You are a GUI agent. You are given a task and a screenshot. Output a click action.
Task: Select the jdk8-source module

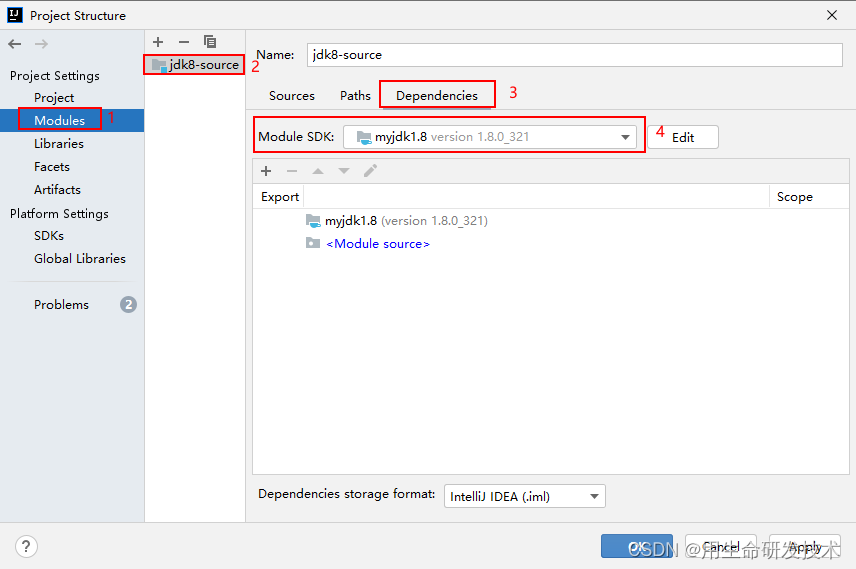(x=195, y=64)
